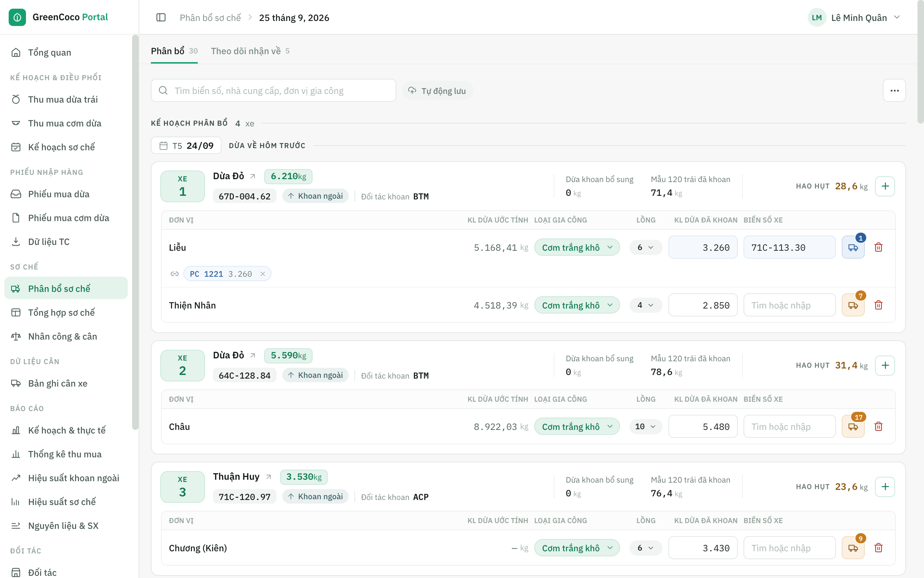
Task: Open the T5 24/09 date picker
Action: coord(186,145)
